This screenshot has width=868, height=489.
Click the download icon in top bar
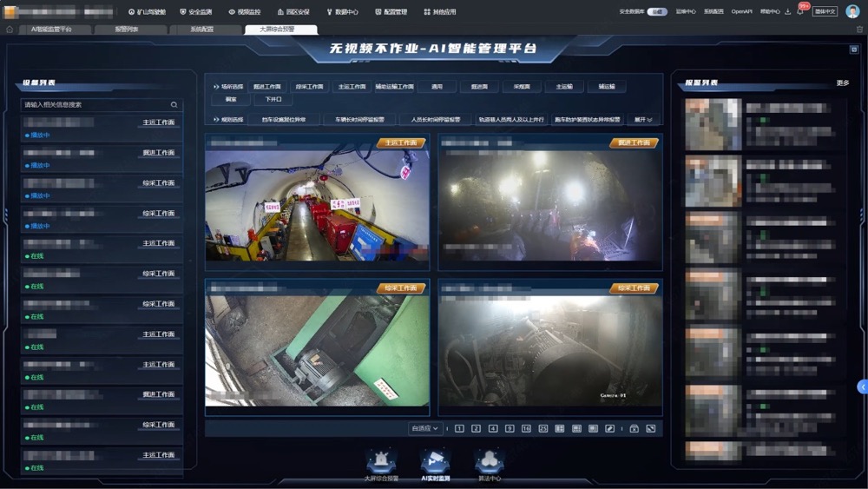pyautogui.click(x=788, y=12)
